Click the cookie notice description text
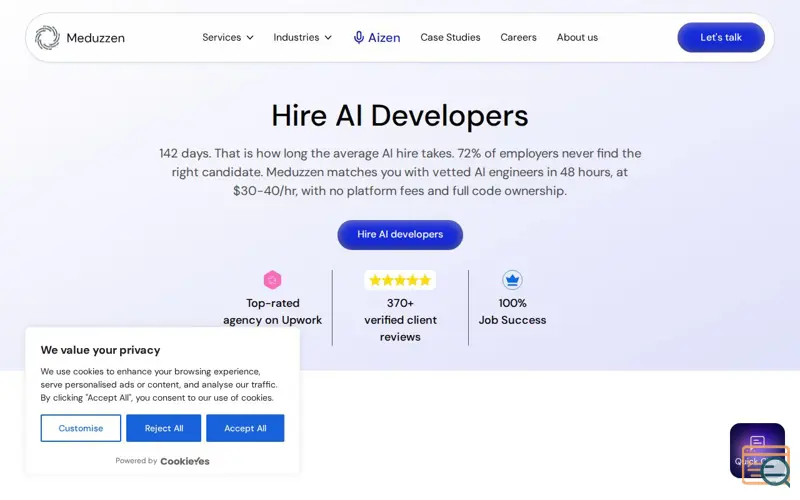 159,385
